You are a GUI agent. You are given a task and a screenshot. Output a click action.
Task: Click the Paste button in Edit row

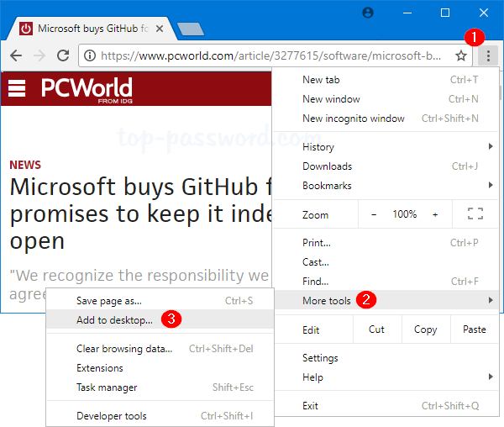(475, 329)
